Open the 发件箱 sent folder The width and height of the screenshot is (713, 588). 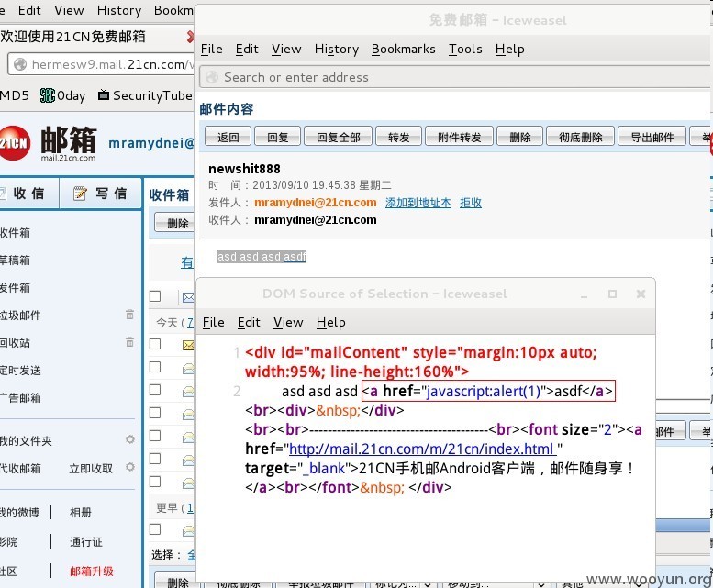[15, 288]
